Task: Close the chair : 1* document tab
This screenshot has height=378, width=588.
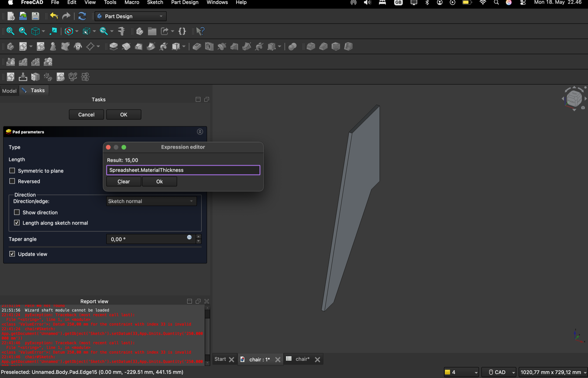Action: pyautogui.click(x=278, y=360)
